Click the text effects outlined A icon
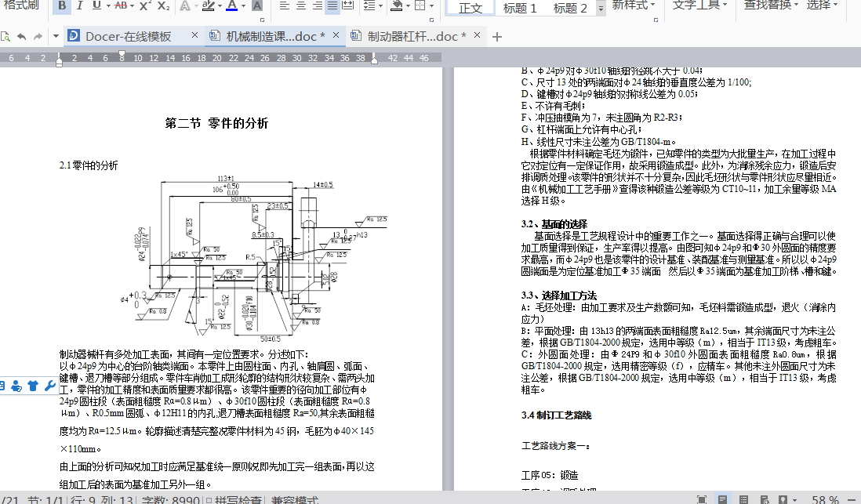The width and height of the screenshot is (861, 504). 184,6
